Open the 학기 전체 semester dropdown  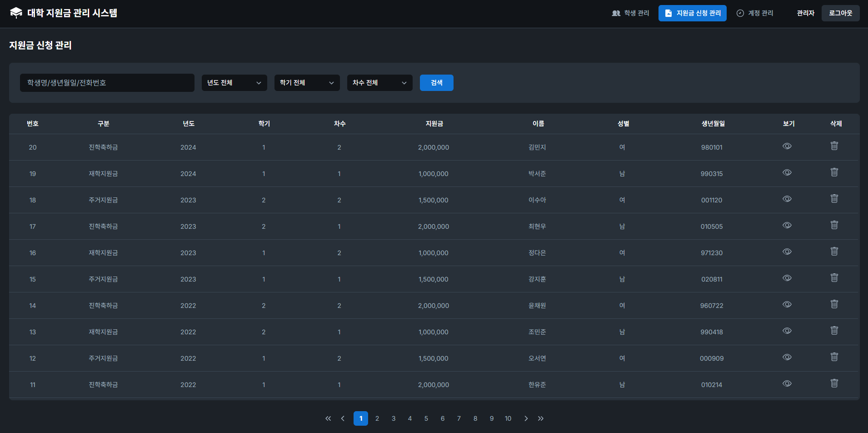(307, 83)
